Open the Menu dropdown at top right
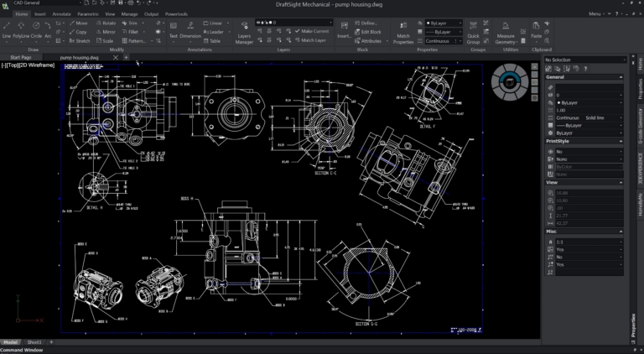The image size is (644, 354). click(597, 14)
